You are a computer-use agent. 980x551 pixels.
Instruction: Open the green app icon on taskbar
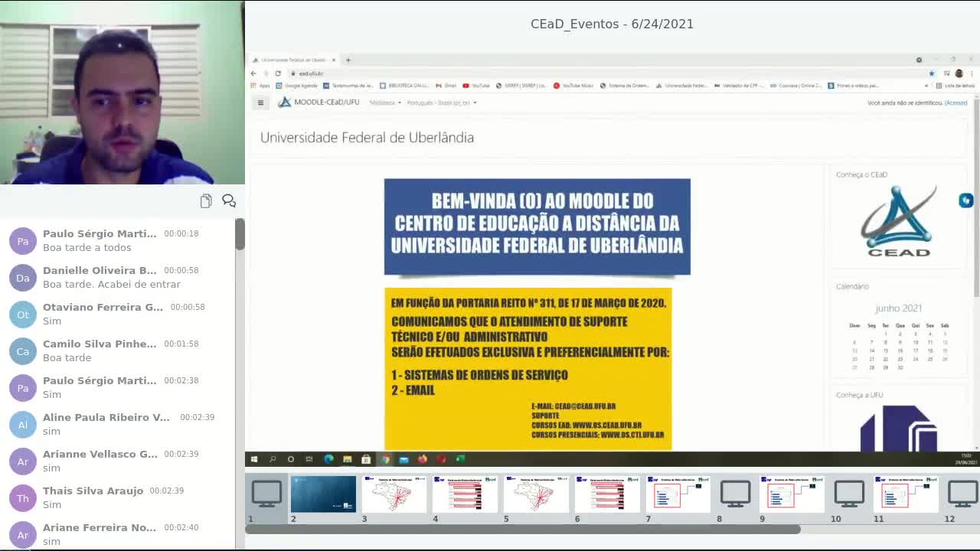coord(460,459)
